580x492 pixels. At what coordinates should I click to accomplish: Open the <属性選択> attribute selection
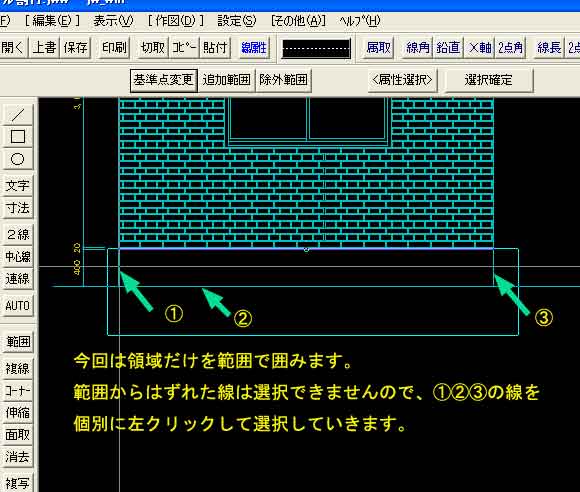[402, 80]
